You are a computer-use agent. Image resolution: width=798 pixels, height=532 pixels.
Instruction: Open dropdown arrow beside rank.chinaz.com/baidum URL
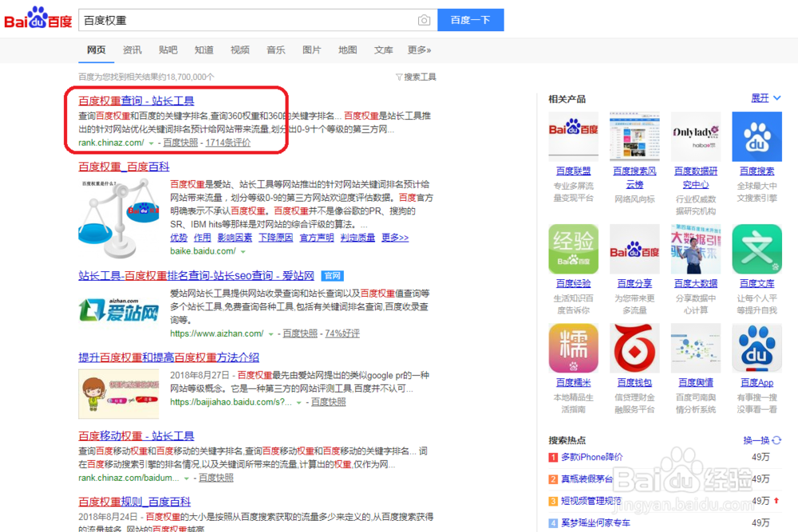(187, 479)
